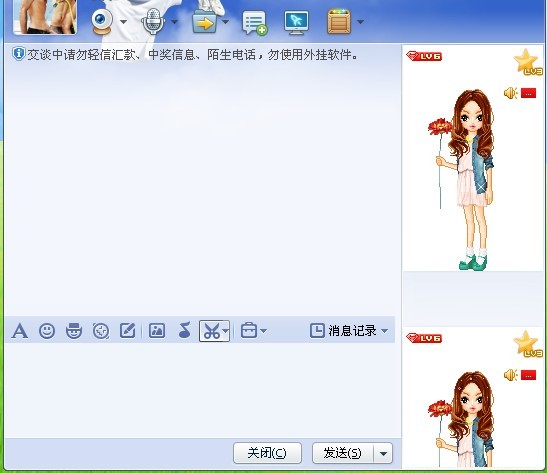Viewport: 547px width, 473px height.
Task: Click the send file folder icon
Action: click(x=204, y=22)
